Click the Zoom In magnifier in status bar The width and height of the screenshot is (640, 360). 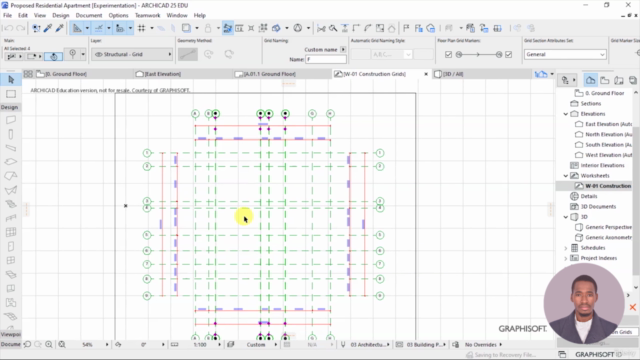coord(49,344)
